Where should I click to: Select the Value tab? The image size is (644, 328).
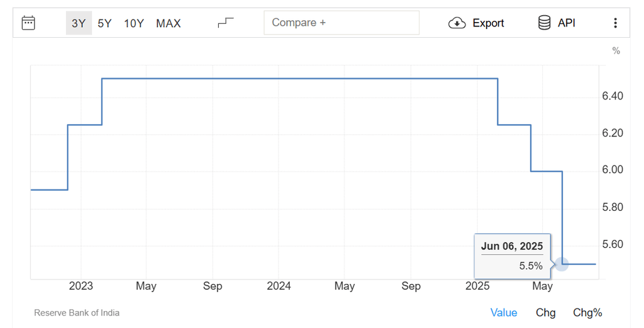pos(504,313)
